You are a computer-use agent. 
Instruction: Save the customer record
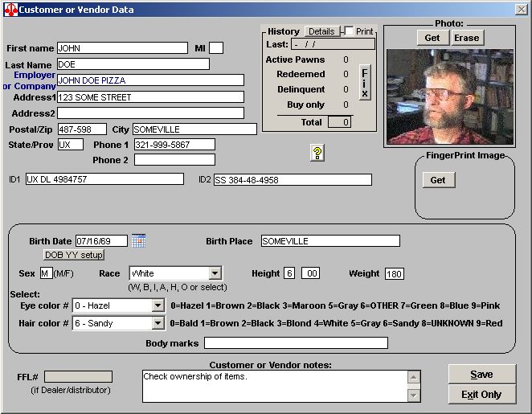point(481,375)
